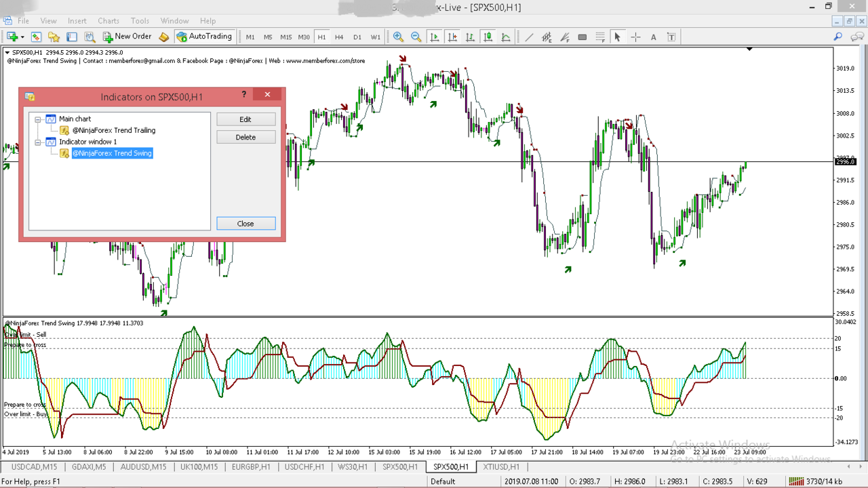Select the Text Label tool
Screen dimensions: 868x488
671,37
